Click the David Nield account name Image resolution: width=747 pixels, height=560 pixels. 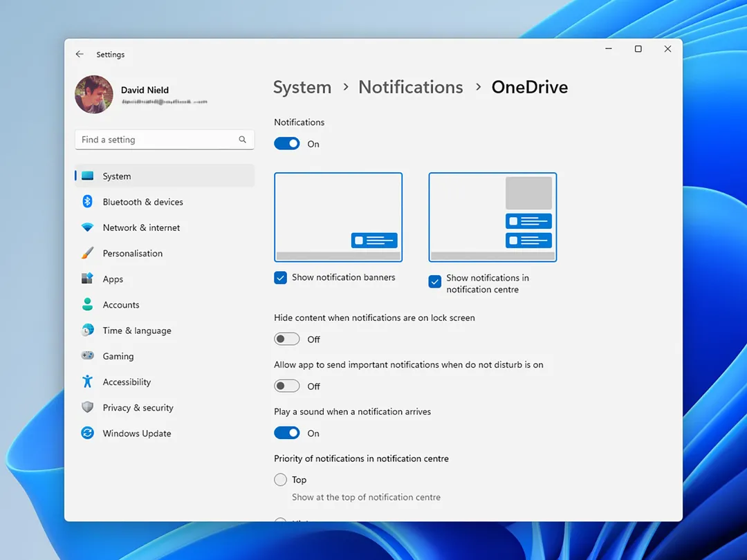coord(145,90)
